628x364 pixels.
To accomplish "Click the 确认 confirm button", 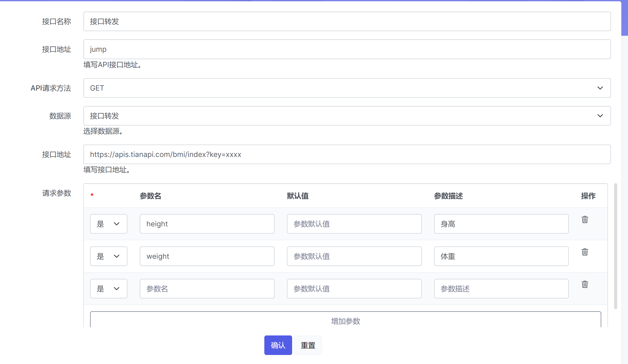I will tap(278, 345).
